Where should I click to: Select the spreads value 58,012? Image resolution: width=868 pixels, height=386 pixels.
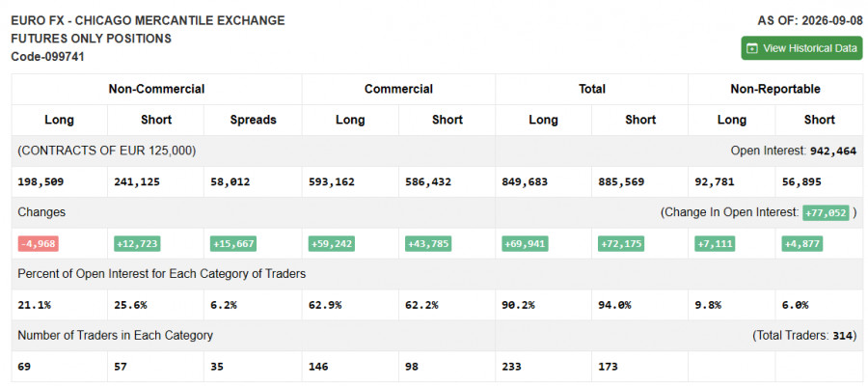coord(230,181)
